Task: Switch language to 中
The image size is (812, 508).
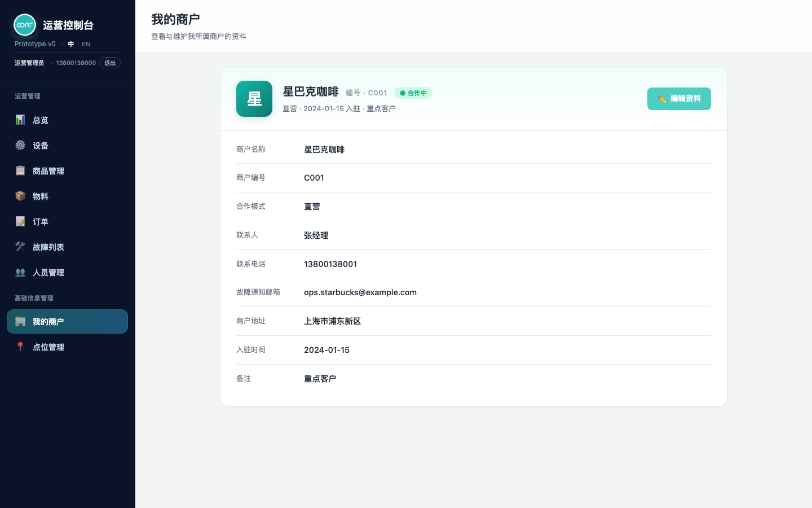Action: pos(70,44)
